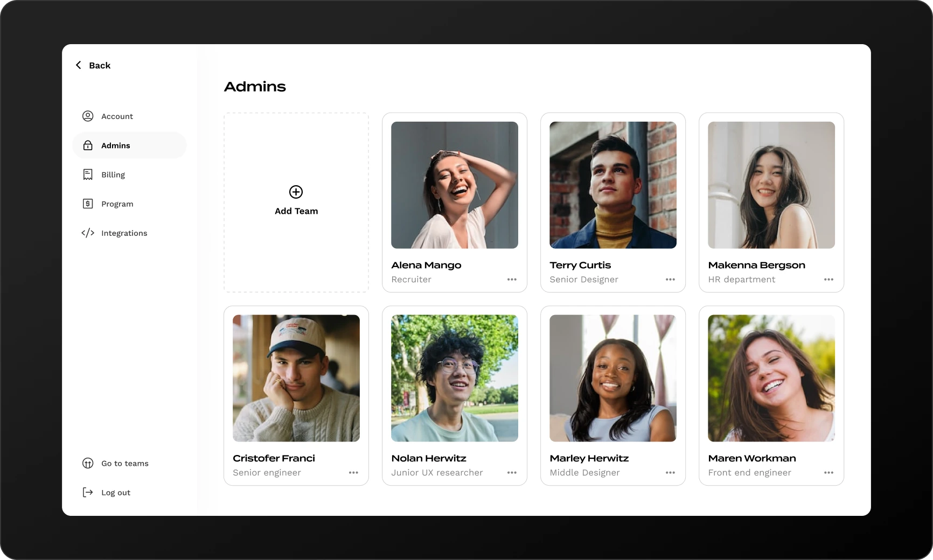Click the HR department role text
Viewport: 933px width, 560px height.
[x=742, y=279]
